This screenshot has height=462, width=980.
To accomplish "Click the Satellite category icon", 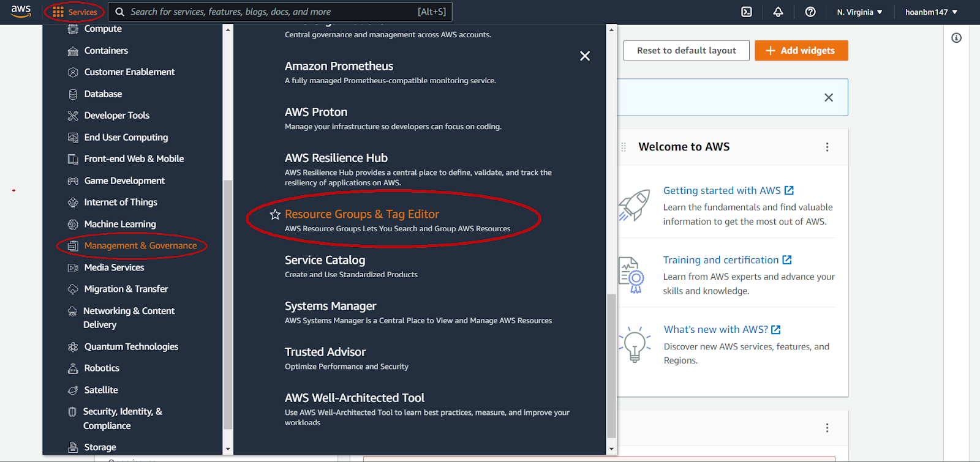I will click(73, 390).
